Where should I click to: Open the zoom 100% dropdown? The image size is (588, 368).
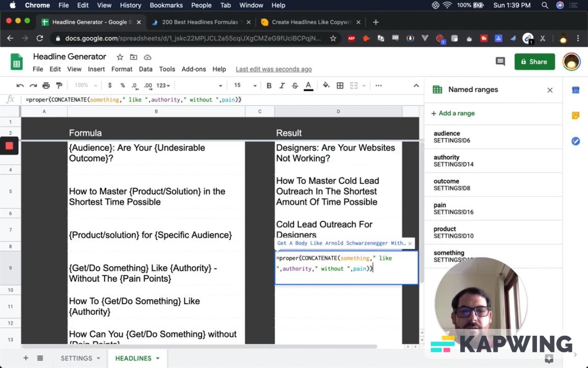86,86
